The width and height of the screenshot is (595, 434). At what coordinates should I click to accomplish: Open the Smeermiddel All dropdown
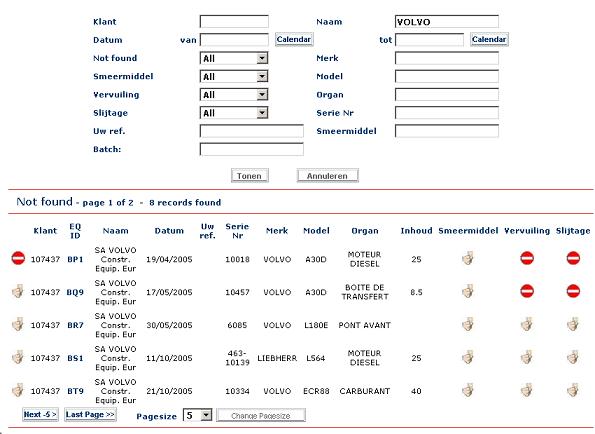click(234, 77)
